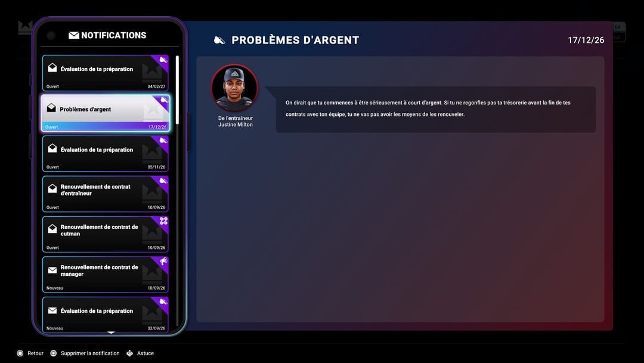Click the megaphone icon on manager contract notification
Viewport: 644px width, 363px height.
[163, 261]
